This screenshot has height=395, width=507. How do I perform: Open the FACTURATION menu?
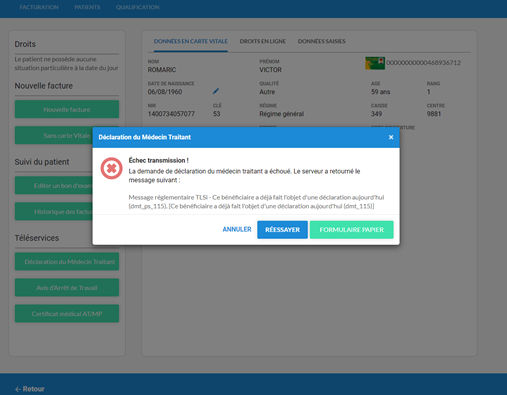click(x=39, y=7)
